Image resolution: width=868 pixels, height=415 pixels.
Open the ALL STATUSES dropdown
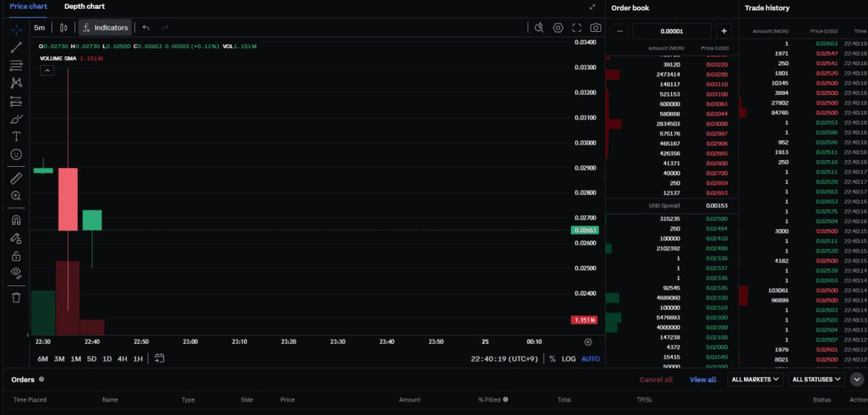tap(816, 380)
